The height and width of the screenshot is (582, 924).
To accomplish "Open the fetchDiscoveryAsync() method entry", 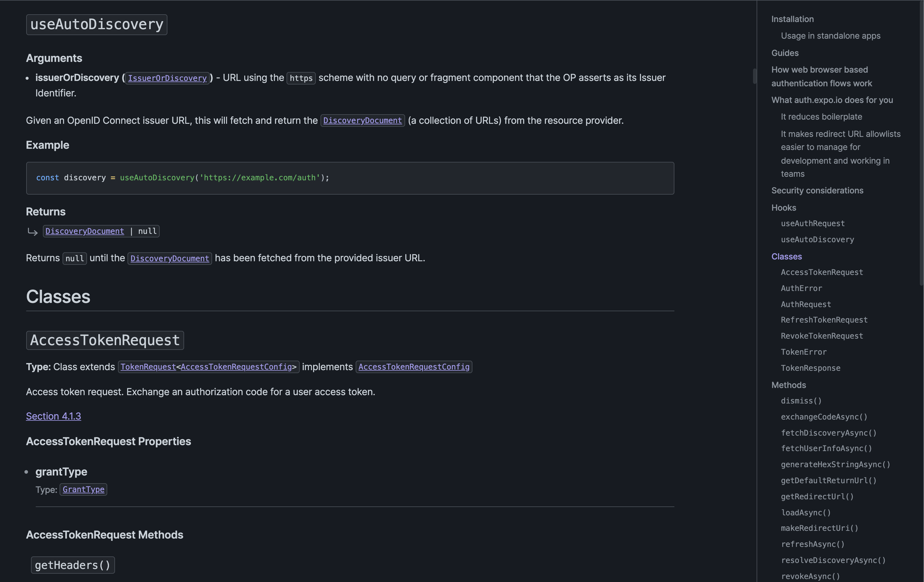I will point(828,432).
